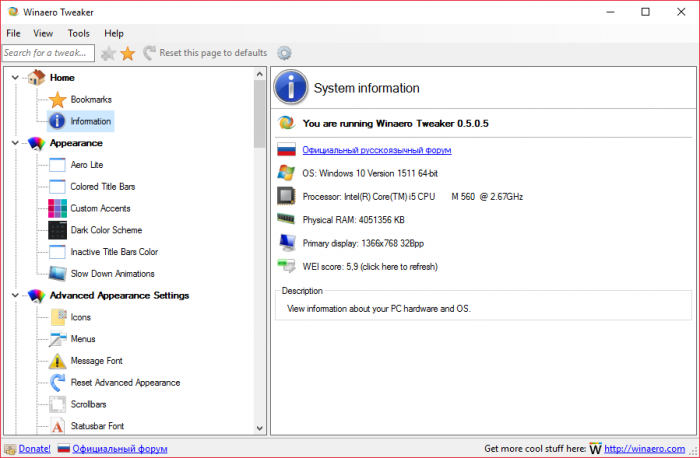Open the Официальный форум status bar link
The height and width of the screenshot is (458, 700).
(x=120, y=449)
